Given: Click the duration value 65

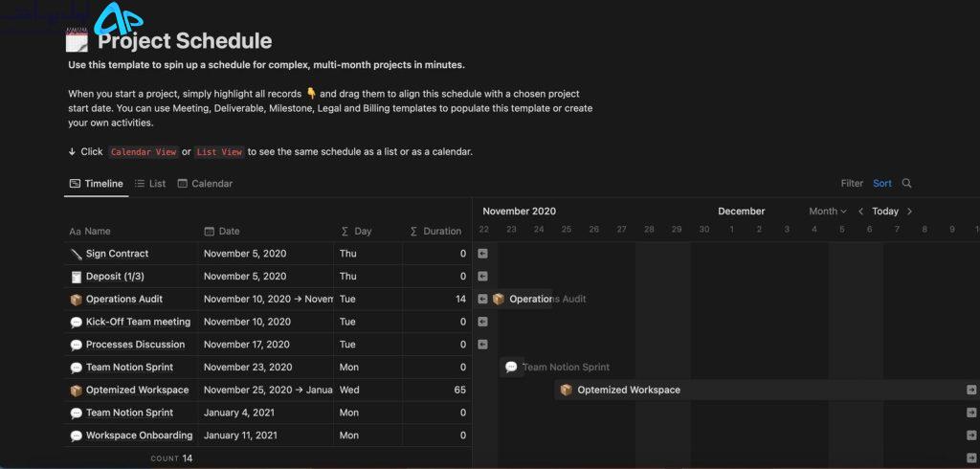Looking at the screenshot, I should point(460,390).
